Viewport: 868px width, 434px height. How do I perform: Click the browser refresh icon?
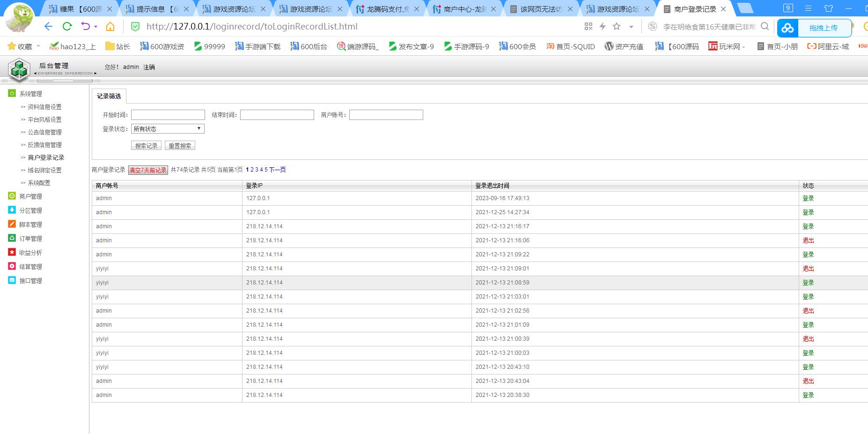coord(67,27)
